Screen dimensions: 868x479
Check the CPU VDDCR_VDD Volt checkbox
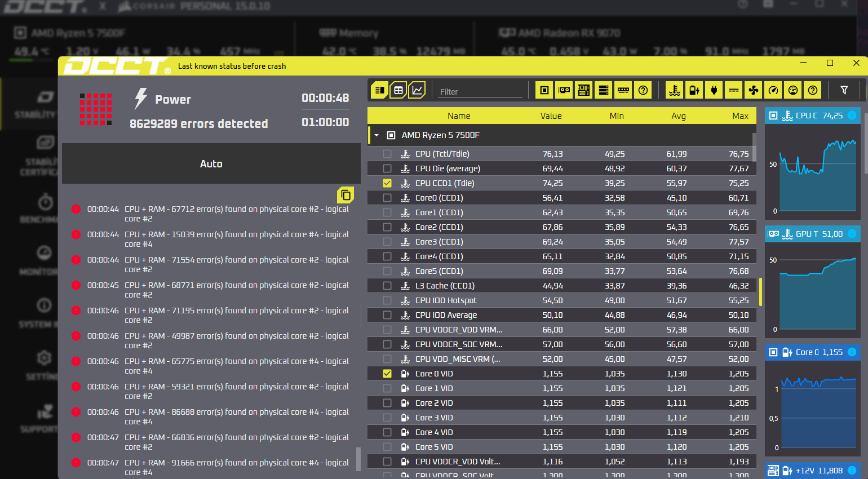387,462
